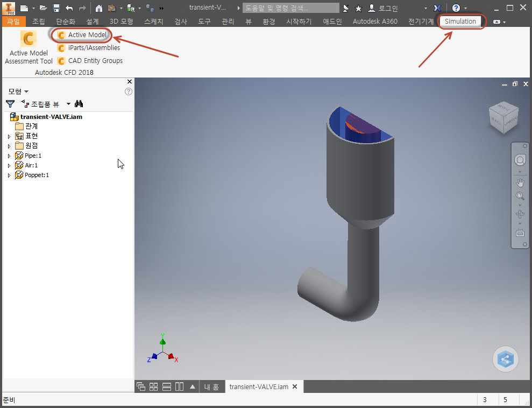
Task: Click the select priority cubes icon
Action: tap(131, 8)
